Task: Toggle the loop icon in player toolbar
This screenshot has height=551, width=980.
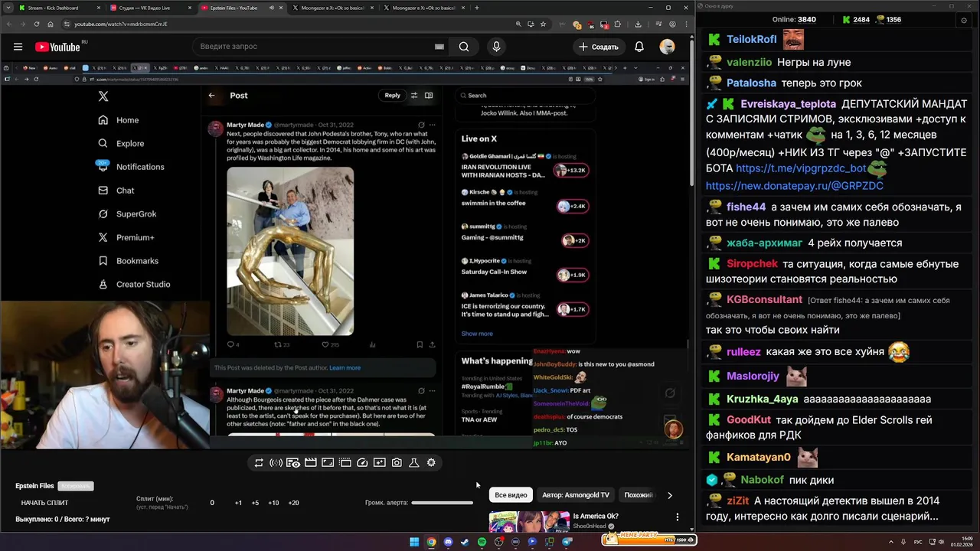Action: pyautogui.click(x=259, y=463)
